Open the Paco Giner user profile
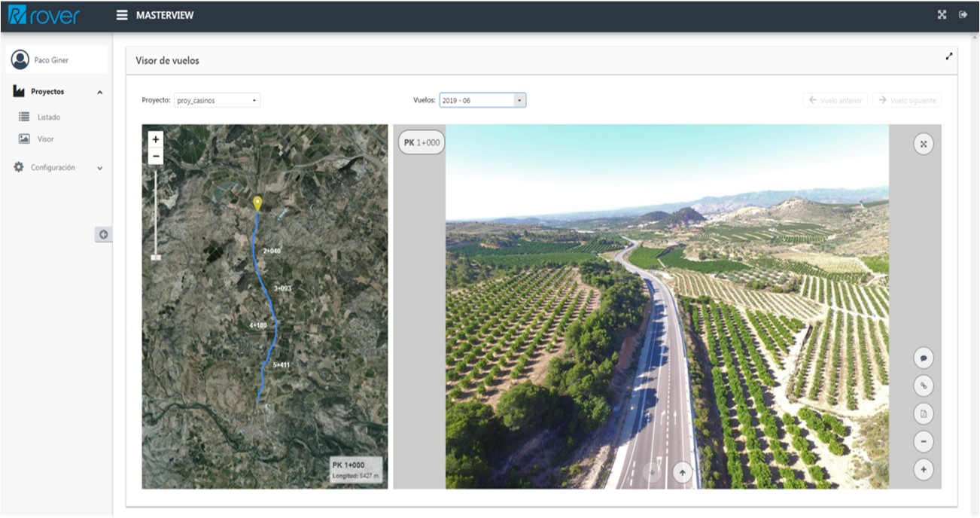 tap(56, 60)
